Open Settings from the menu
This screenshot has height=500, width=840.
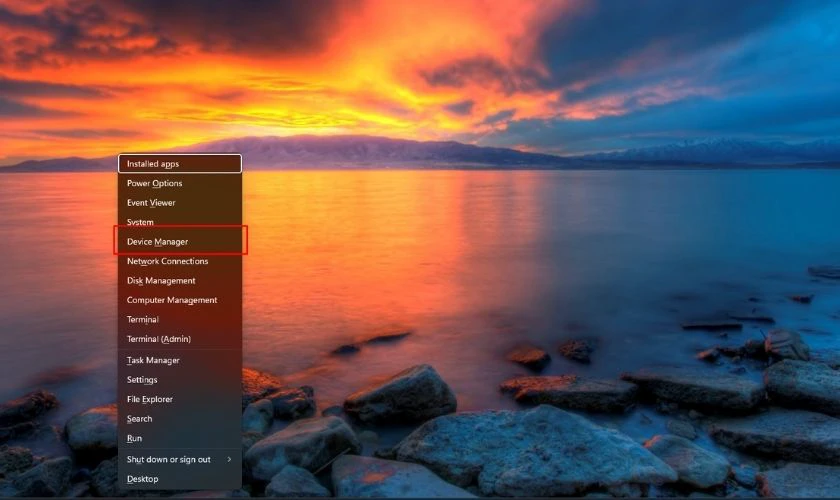click(179, 379)
